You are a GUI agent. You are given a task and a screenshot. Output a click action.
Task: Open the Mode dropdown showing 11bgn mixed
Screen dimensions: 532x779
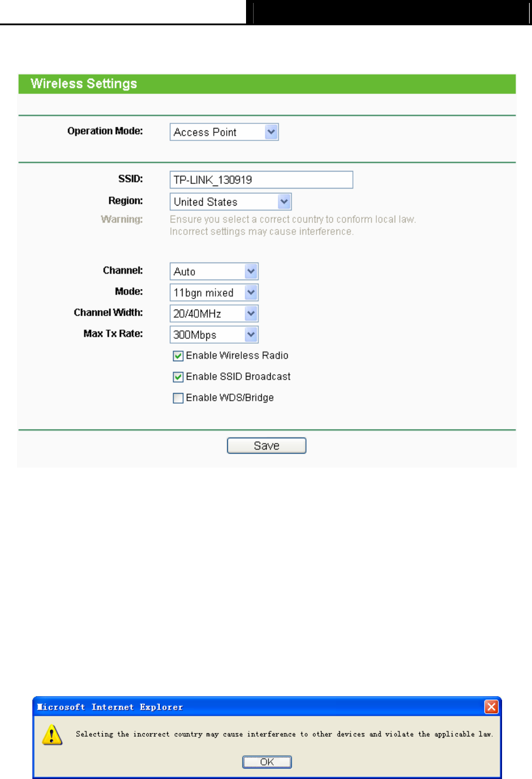(x=214, y=293)
